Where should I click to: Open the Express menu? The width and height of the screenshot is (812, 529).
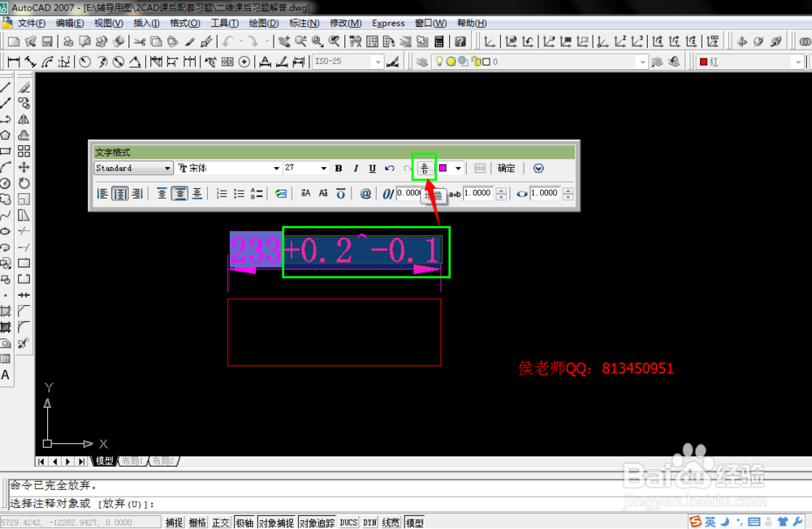pos(388,24)
